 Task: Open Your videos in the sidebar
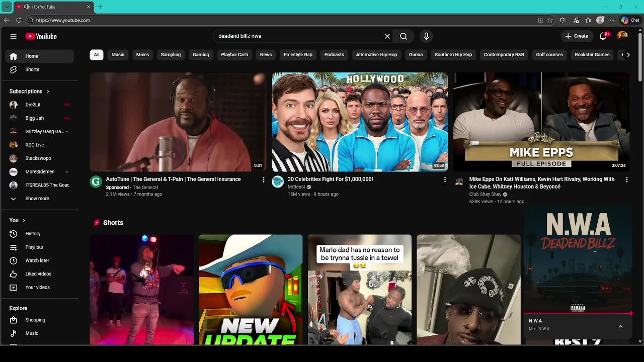point(40,288)
